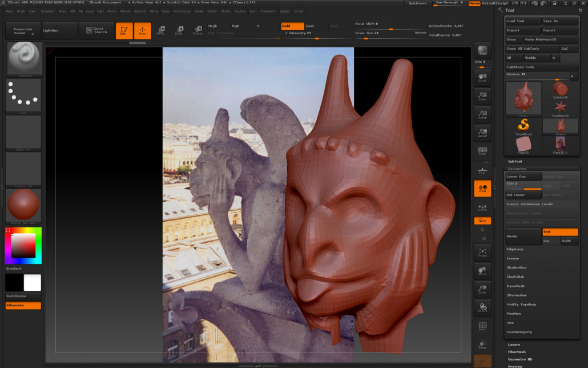The width and height of the screenshot is (588, 368).
Task: Disable the Zadd mode
Action: click(x=292, y=26)
